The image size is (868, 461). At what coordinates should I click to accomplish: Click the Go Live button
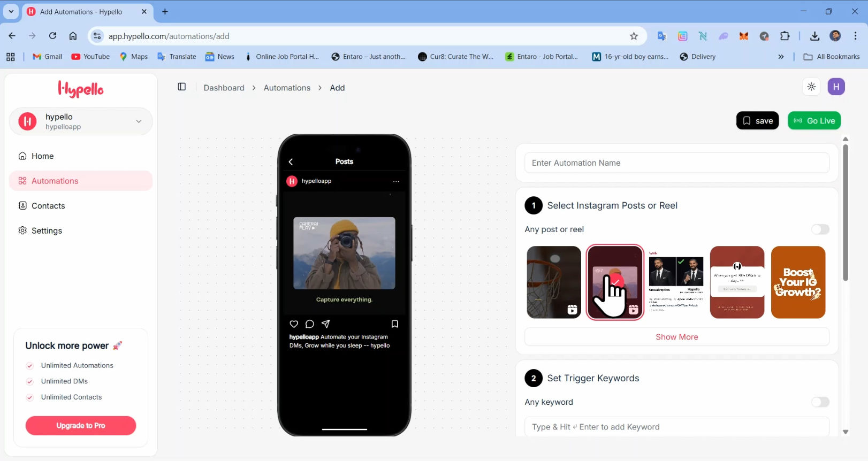click(814, 121)
